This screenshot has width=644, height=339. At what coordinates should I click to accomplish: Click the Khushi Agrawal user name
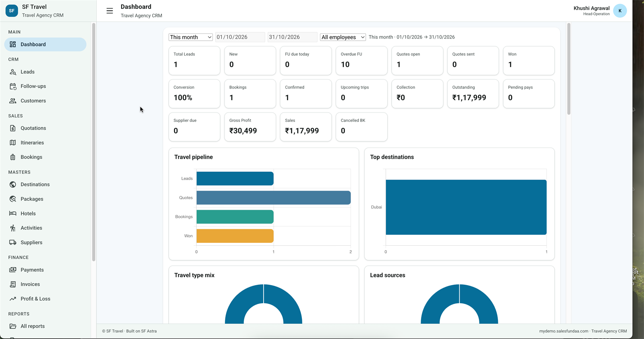coord(591,8)
